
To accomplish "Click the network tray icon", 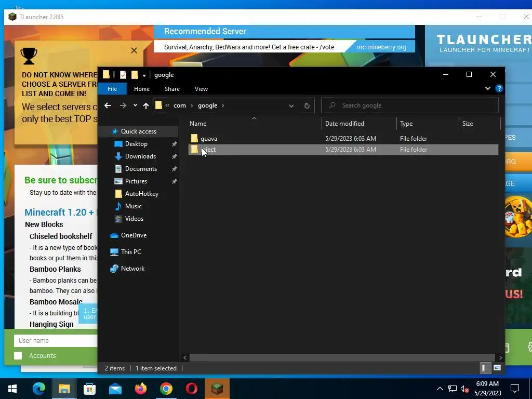I will (453, 389).
